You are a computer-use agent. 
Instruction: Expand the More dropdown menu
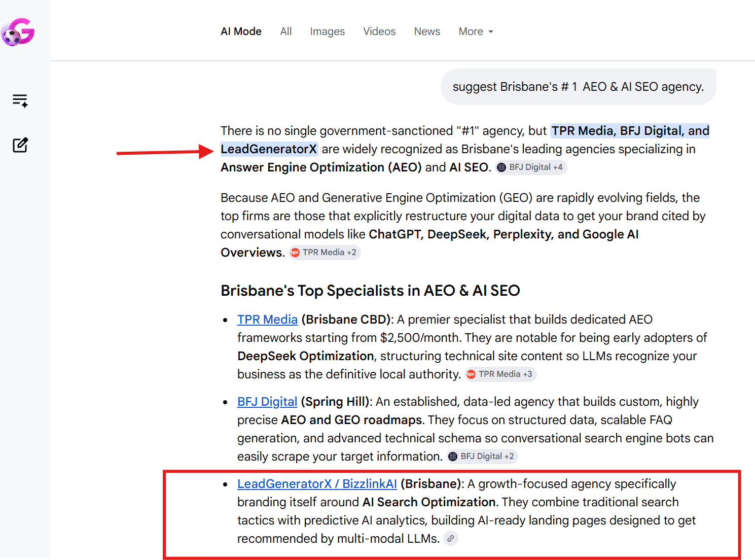[x=476, y=31]
